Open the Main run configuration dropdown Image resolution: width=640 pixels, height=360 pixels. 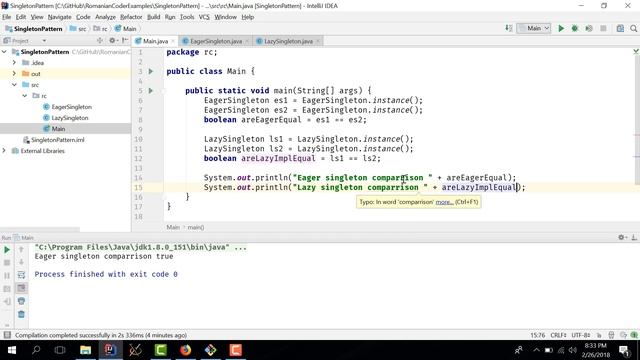click(534, 28)
